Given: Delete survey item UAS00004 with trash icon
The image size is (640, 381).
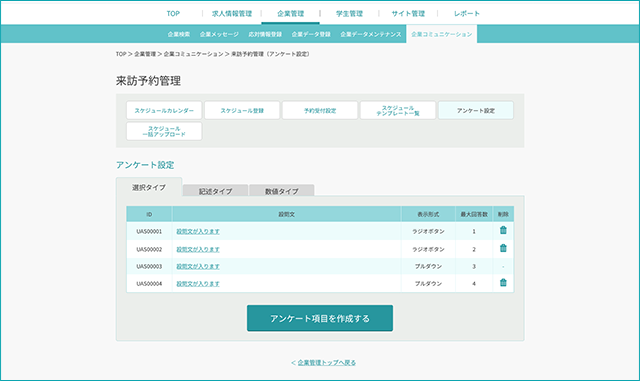Looking at the screenshot, I should (503, 283).
